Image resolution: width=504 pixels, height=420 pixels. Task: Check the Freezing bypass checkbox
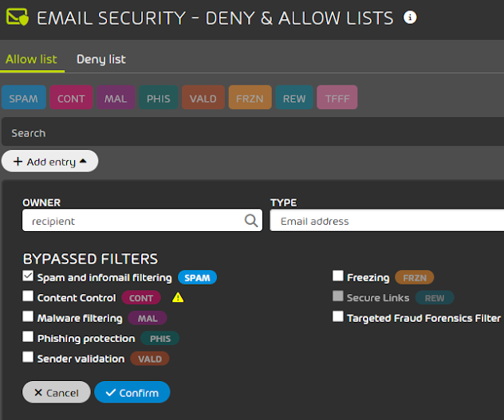point(338,277)
